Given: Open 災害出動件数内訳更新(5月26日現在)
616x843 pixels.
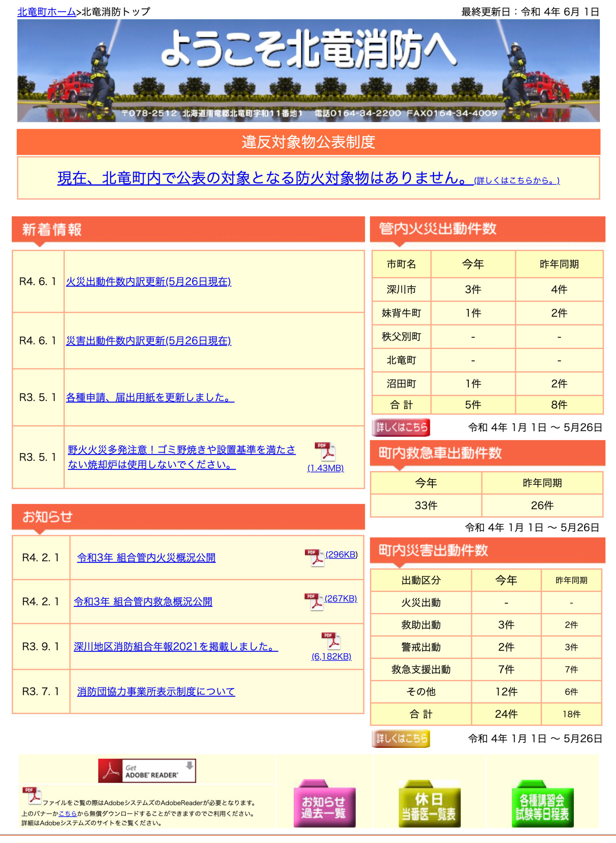Looking at the screenshot, I should (x=149, y=340).
